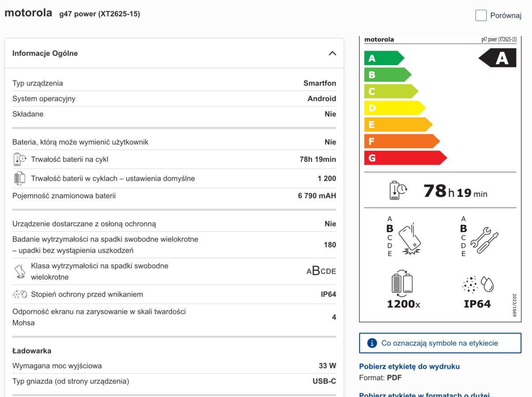
Task: Open Co oznaczają symbole na etykiecie
Action: click(440, 343)
